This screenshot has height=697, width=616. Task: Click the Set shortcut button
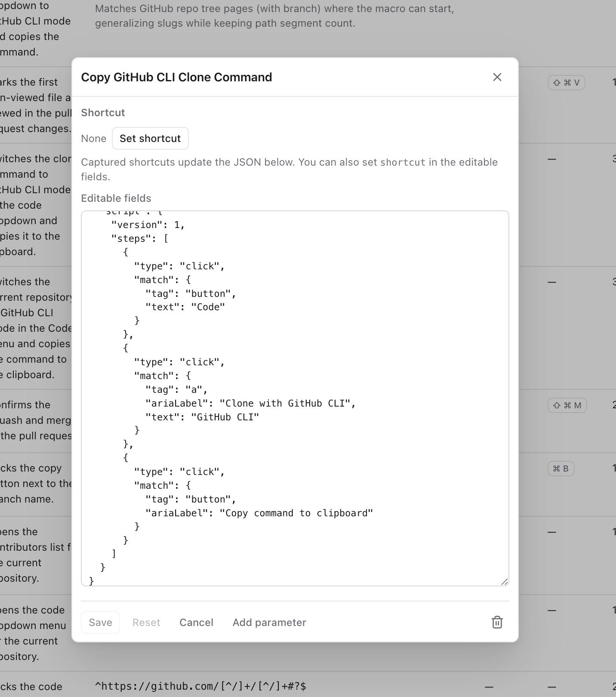[x=150, y=139]
